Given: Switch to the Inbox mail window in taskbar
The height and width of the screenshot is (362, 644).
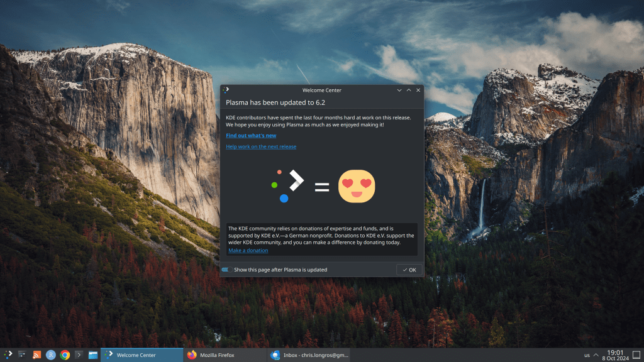Looking at the screenshot, I should [308, 355].
